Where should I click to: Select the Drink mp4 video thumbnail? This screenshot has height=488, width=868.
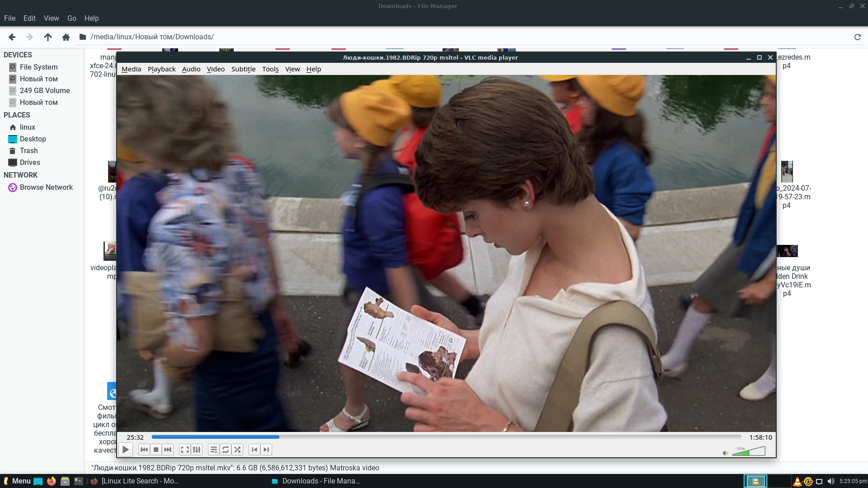pyautogui.click(x=788, y=251)
